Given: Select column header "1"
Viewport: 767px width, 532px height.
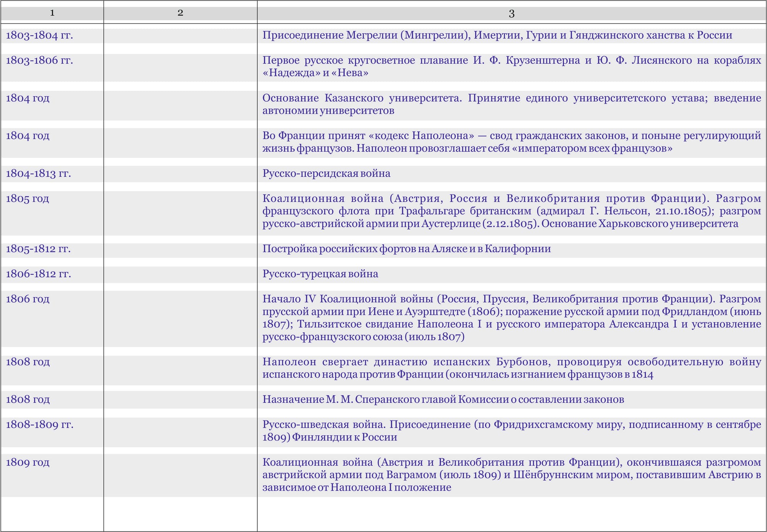Looking at the screenshot, I should pyautogui.click(x=52, y=13).
